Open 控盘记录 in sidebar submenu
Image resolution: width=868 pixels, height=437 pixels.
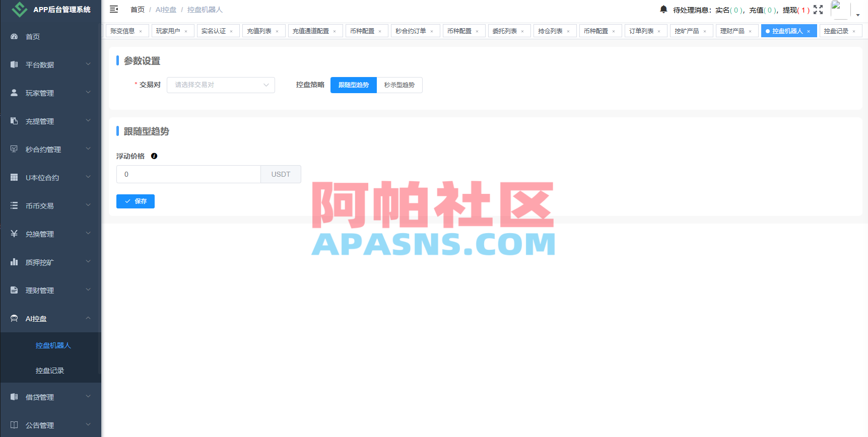click(50, 371)
